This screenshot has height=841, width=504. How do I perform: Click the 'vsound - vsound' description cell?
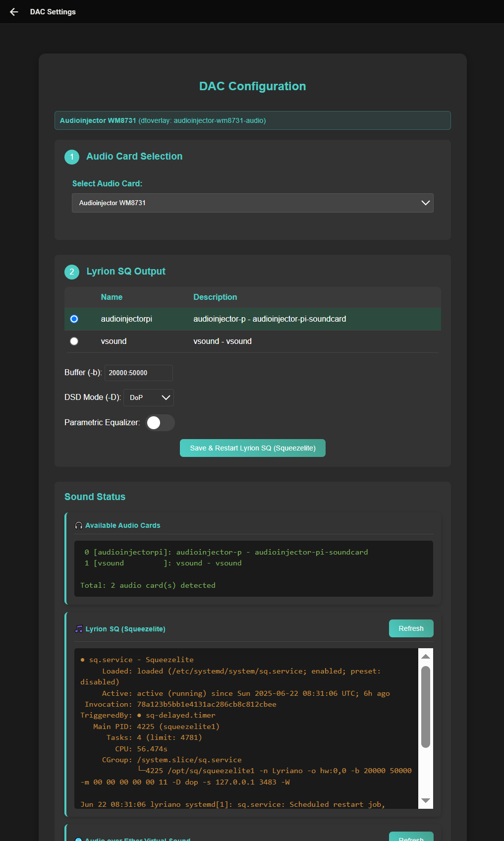(x=223, y=341)
